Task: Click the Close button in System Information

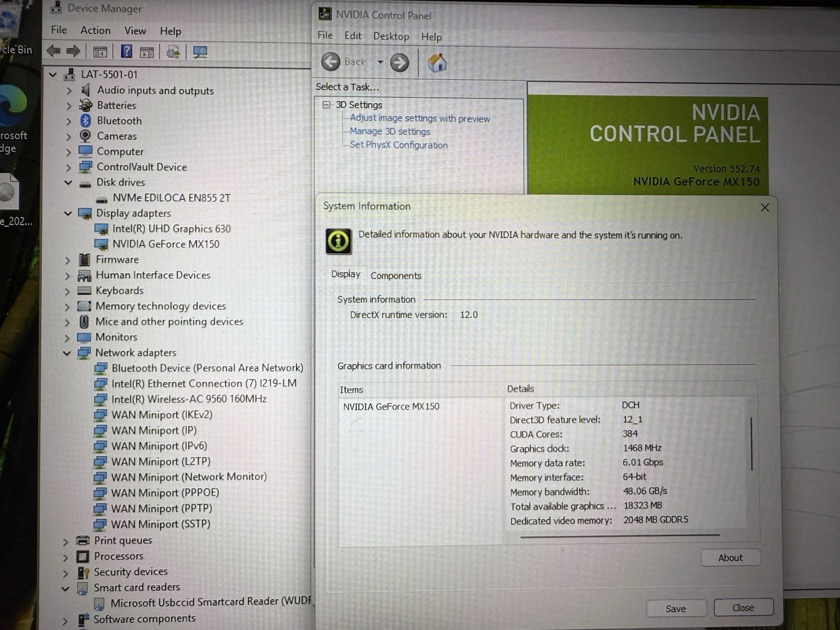Action: (x=743, y=607)
